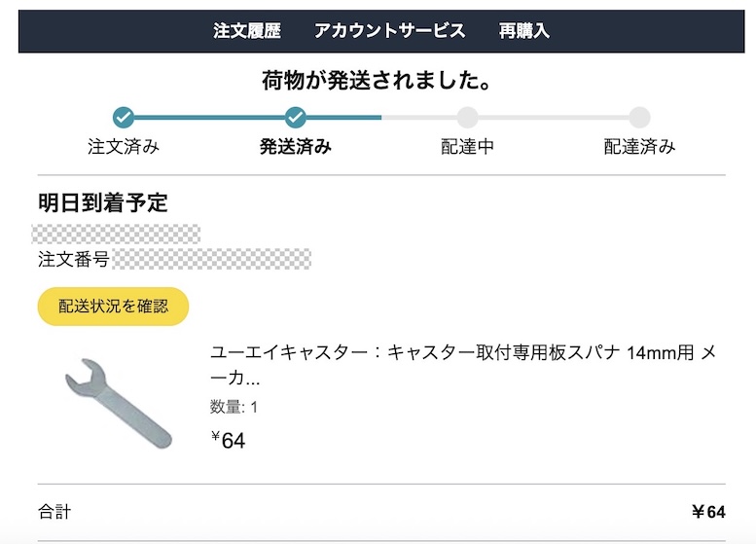Viewport: 756px width, 544px height.
Task: Click the 発送済み checkmark circle icon
Action: point(296,118)
